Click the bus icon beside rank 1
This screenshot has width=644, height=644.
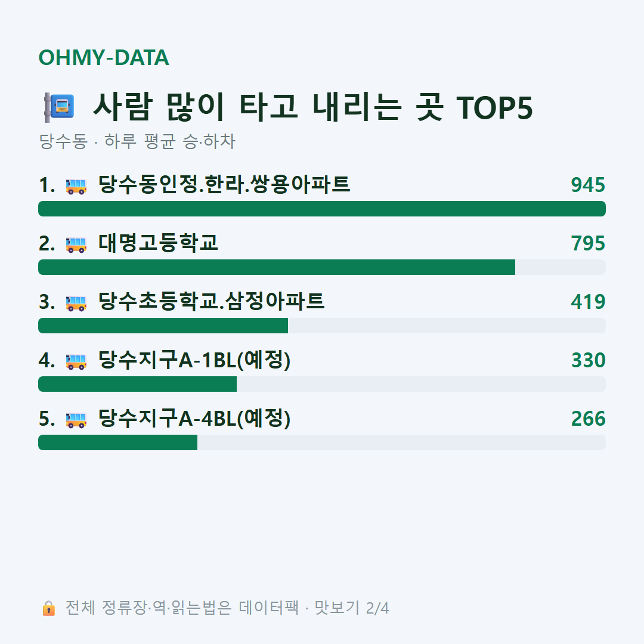76,186
